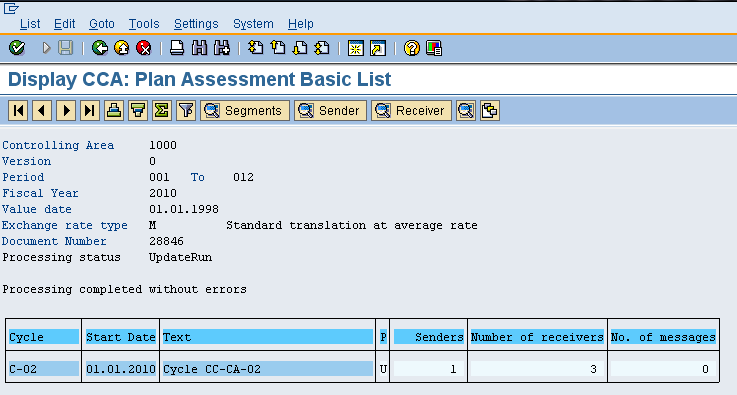Click First Column navigation button
737x395 pixels.
(18, 111)
